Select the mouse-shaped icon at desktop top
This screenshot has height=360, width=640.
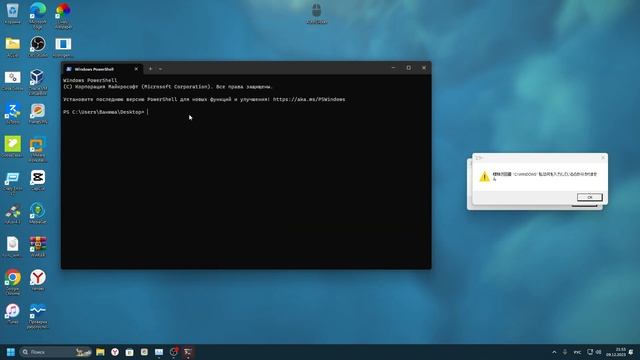pyautogui.click(x=317, y=13)
